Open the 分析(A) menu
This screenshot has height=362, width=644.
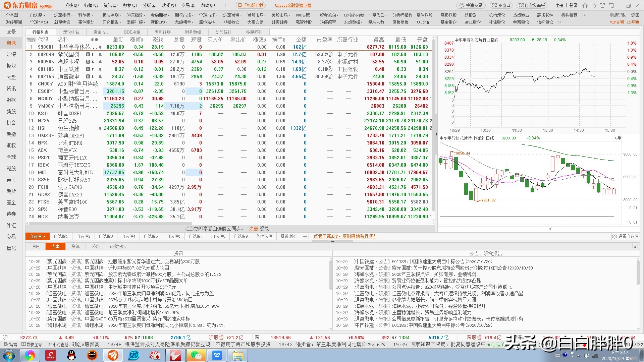pyautogui.click(x=150, y=5)
